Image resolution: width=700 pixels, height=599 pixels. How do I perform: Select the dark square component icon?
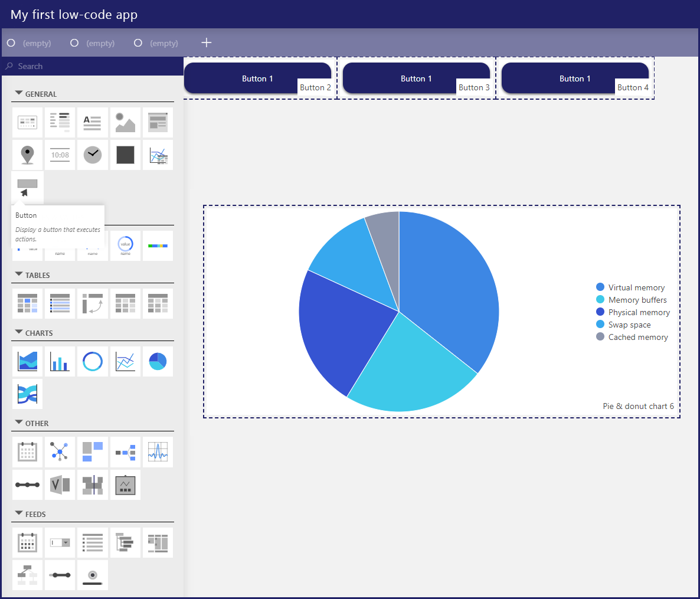126,155
